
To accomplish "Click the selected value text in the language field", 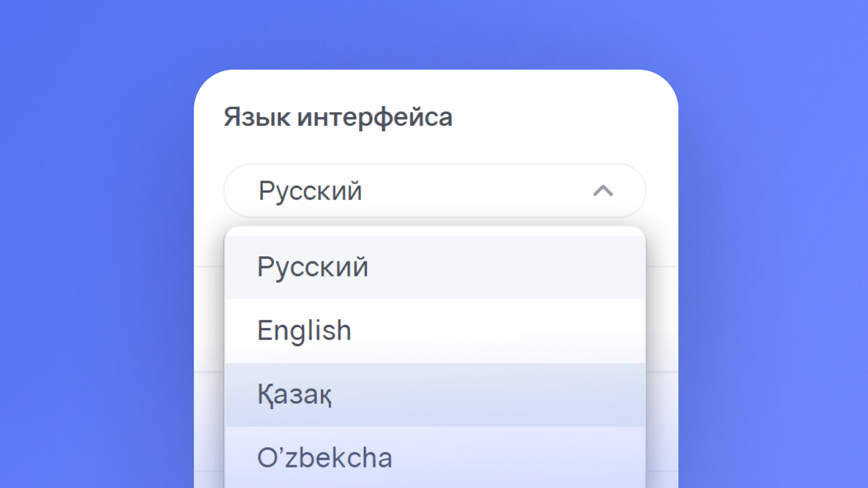I will click(x=310, y=191).
